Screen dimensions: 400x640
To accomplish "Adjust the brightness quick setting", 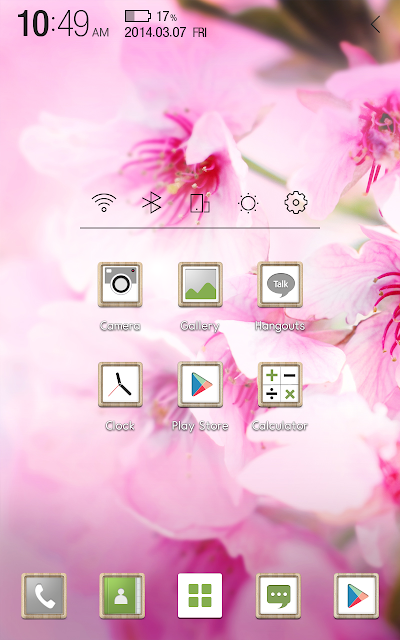I will point(248,203).
